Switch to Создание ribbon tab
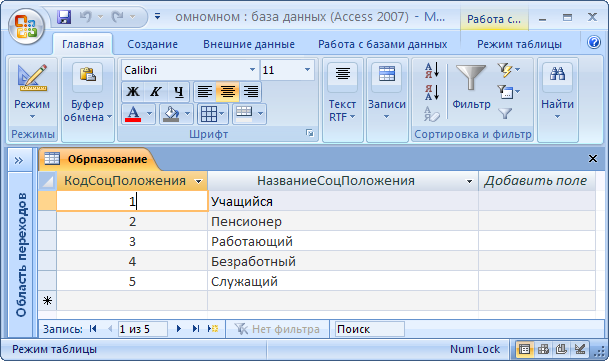 click(153, 44)
